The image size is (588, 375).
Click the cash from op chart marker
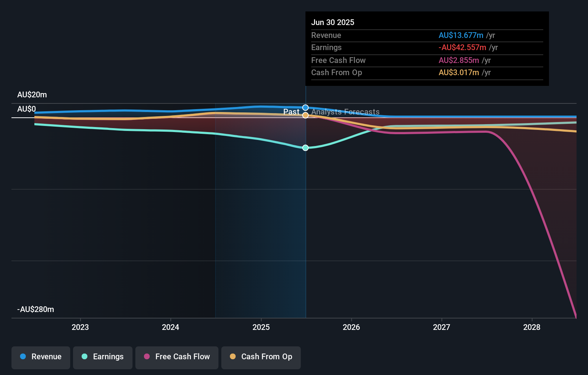click(x=305, y=115)
